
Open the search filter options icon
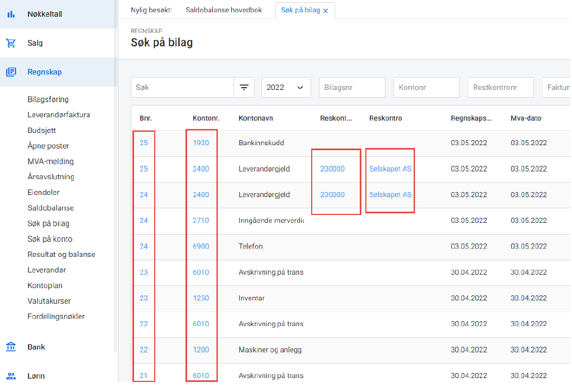pos(244,88)
